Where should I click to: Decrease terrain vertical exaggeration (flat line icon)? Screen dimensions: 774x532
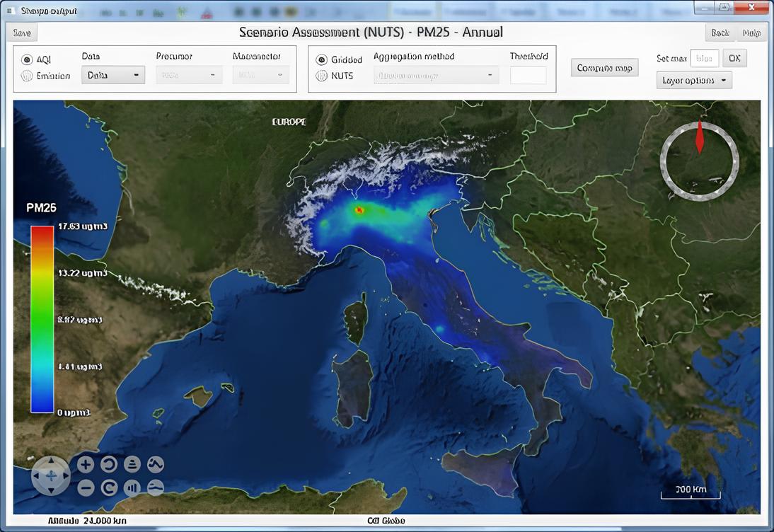click(156, 488)
